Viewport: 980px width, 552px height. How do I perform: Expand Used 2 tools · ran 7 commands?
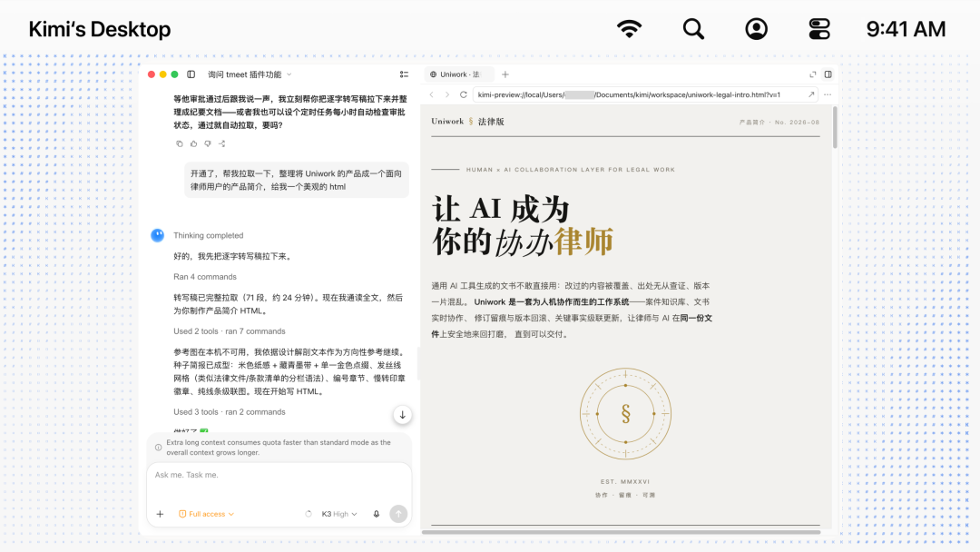point(230,331)
